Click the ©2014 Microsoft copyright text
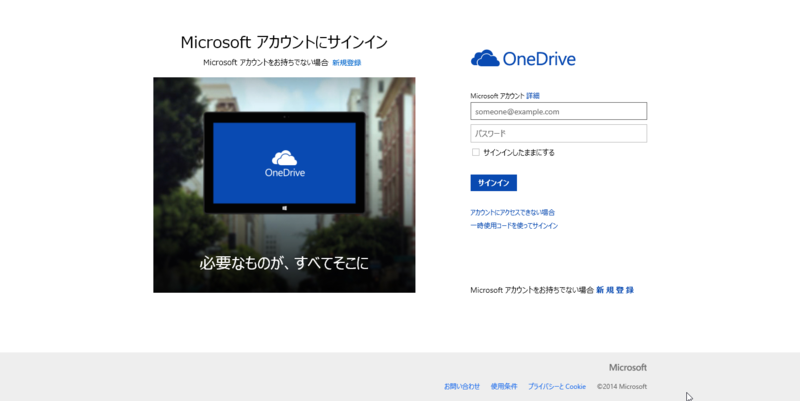Viewport: 800px width, 401px height. click(622, 386)
